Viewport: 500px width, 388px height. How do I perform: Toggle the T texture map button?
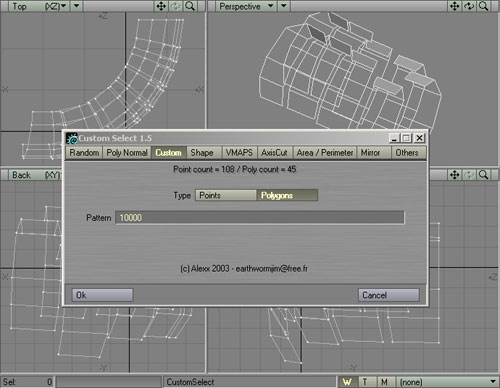[x=366, y=382]
